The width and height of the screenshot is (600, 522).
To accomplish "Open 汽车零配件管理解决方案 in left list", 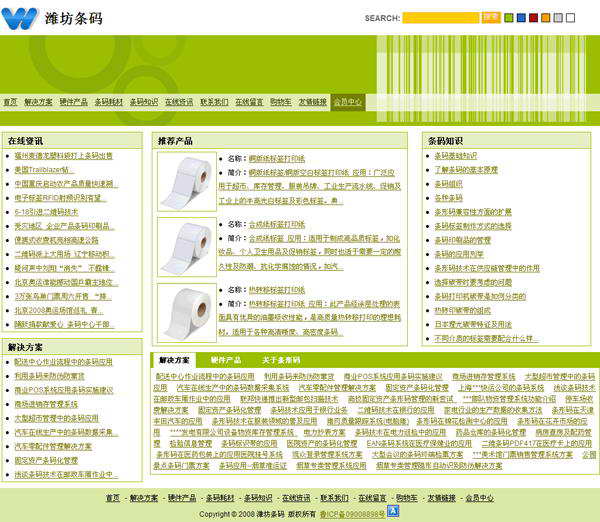I will tap(53, 446).
